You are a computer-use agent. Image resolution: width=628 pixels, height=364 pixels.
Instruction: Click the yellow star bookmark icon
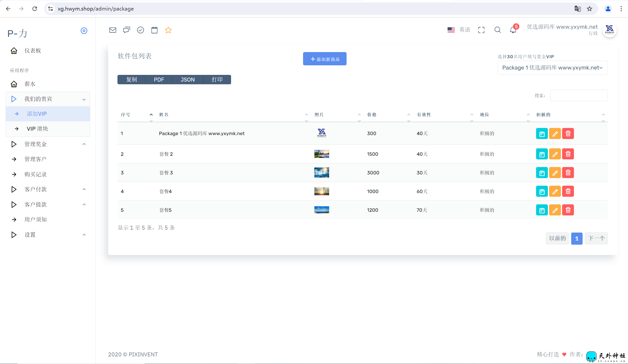tap(168, 30)
